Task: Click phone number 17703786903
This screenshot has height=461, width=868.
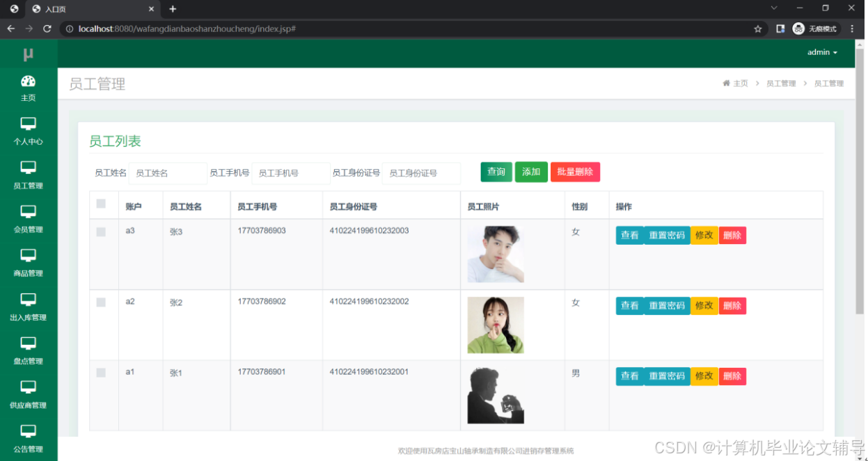Action: [262, 231]
